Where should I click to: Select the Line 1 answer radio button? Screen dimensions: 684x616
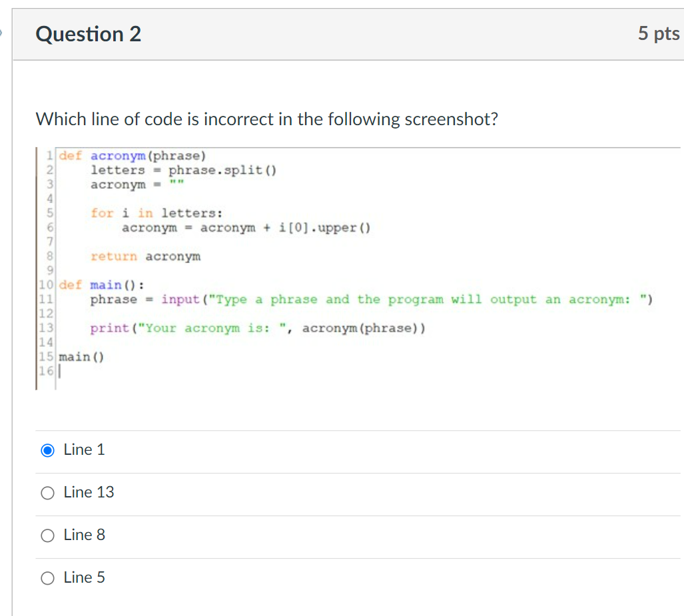tap(47, 450)
